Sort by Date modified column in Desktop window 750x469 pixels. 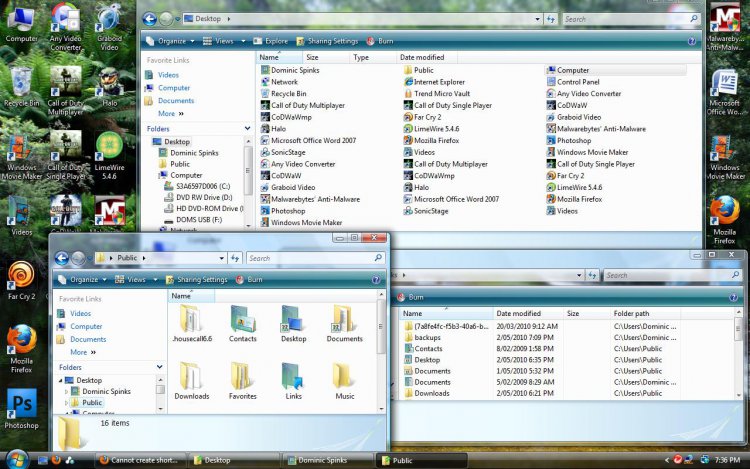point(426,57)
